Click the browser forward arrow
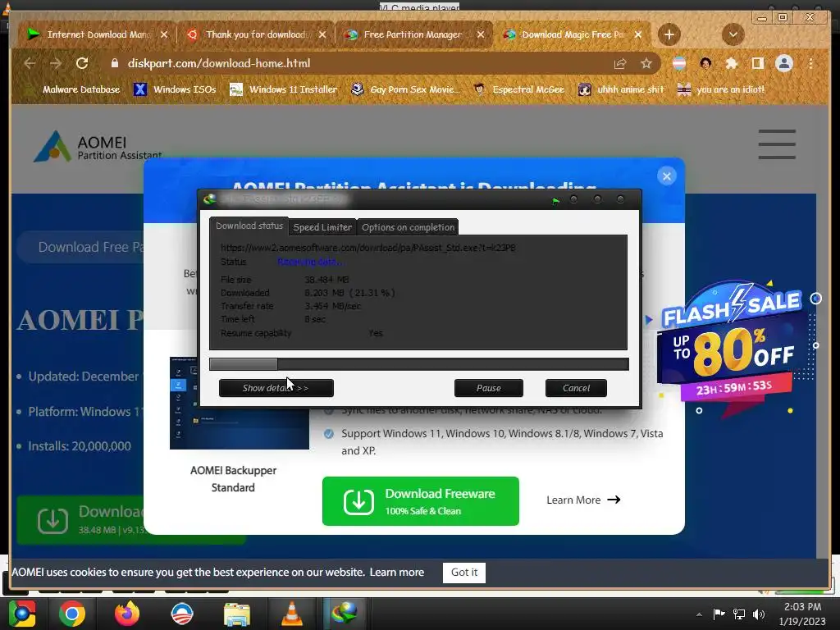840x630 pixels. click(56, 63)
